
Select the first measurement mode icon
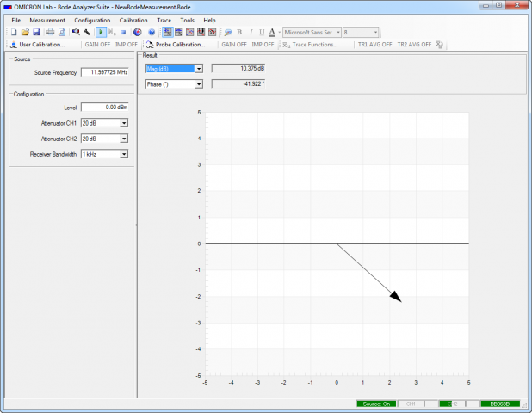(167, 32)
